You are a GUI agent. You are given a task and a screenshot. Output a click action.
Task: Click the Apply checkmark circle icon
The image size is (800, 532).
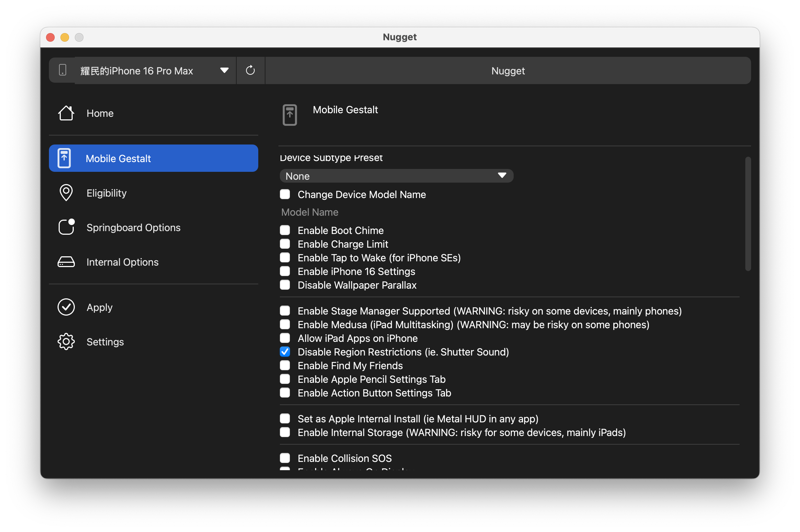click(x=66, y=307)
